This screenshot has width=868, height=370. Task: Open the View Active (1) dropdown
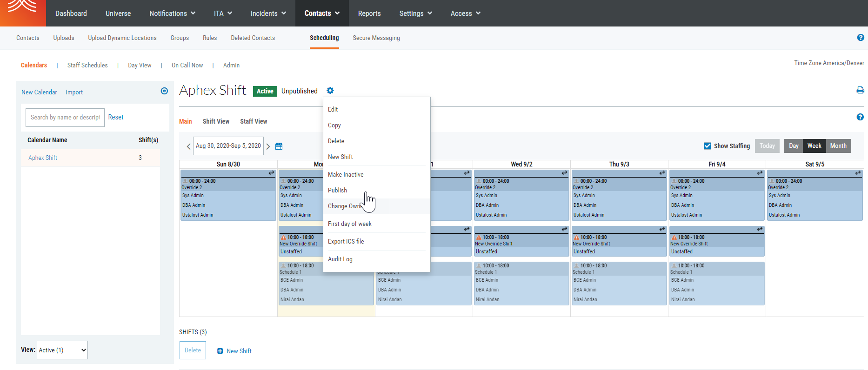tap(63, 350)
